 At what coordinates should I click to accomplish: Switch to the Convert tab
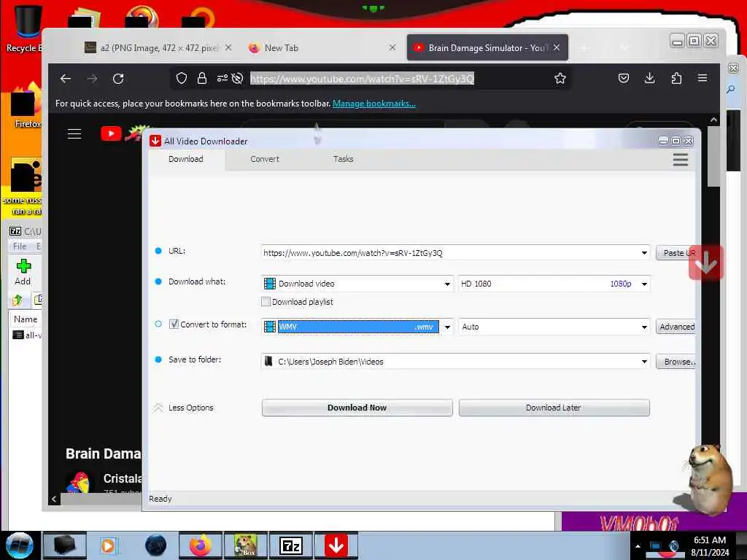tap(265, 159)
